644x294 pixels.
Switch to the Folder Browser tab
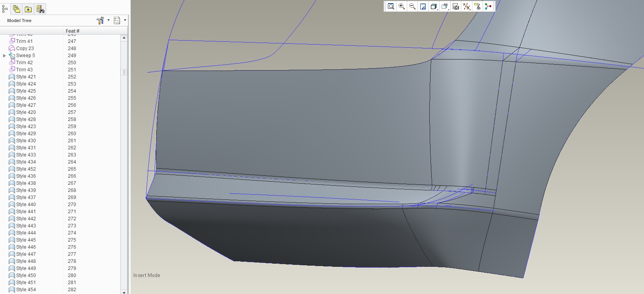pyautogui.click(x=16, y=9)
